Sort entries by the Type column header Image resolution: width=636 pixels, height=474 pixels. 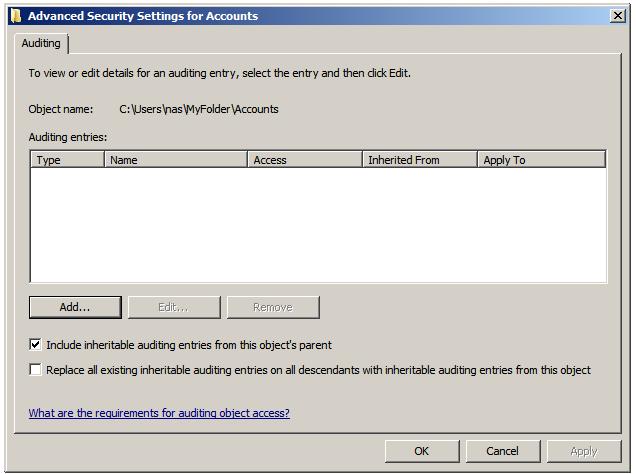point(67,160)
